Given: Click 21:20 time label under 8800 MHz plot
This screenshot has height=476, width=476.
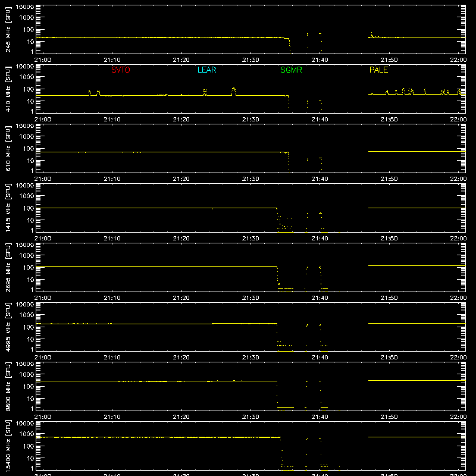Looking at the screenshot, I should [x=181, y=417].
